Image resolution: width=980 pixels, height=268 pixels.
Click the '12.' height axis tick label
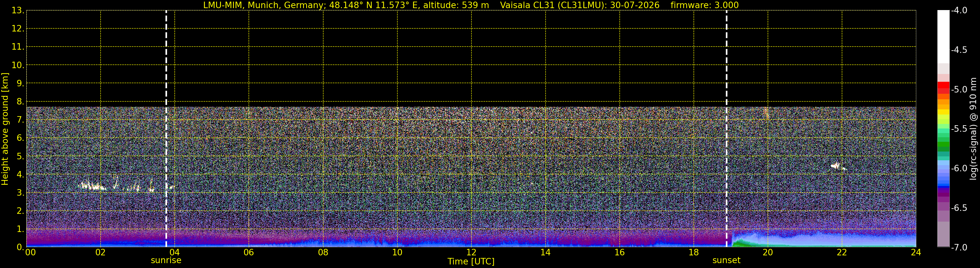point(18,29)
